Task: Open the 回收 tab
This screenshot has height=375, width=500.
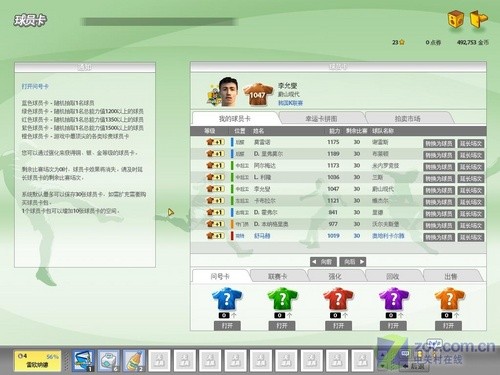Action: coord(393,276)
